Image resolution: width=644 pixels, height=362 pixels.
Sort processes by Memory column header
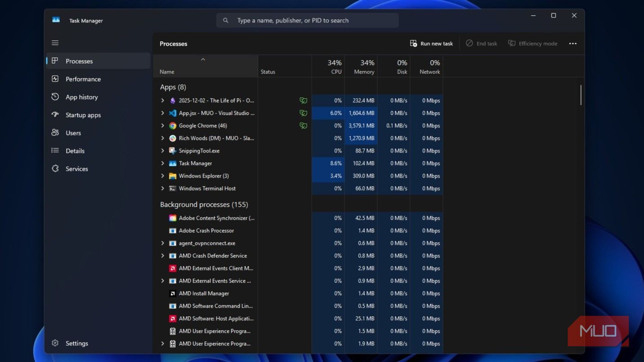pyautogui.click(x=361, y=66)
